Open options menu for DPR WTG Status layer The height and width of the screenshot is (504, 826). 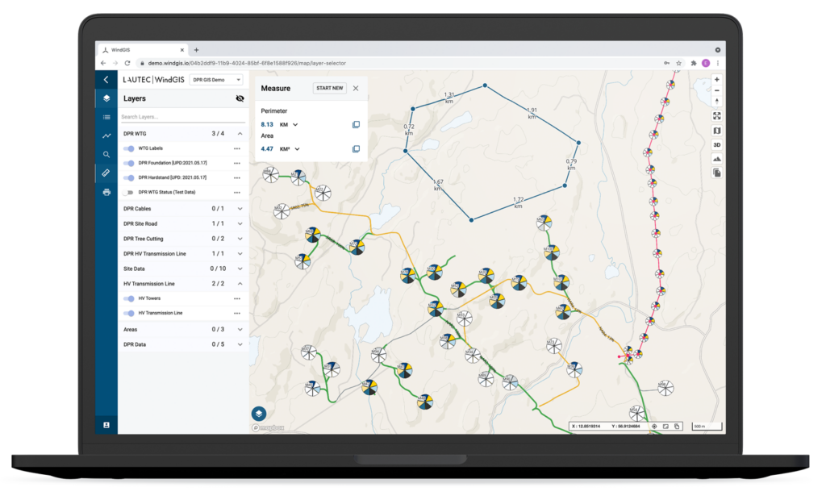click(x=237, y=193)
